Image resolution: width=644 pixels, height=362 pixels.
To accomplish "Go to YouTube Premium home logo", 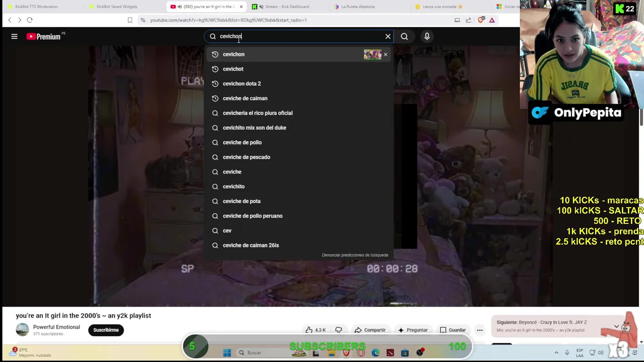I will (44, 36).
